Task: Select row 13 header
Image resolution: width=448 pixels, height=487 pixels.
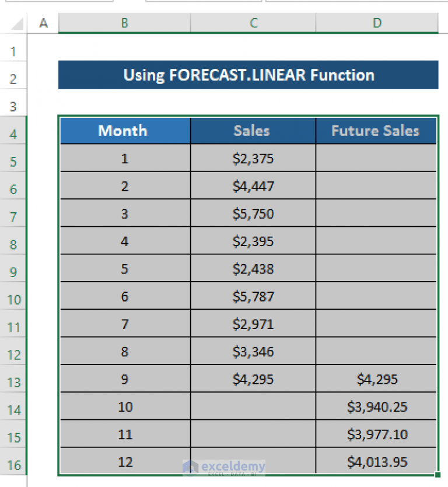Action: (13, 382)
